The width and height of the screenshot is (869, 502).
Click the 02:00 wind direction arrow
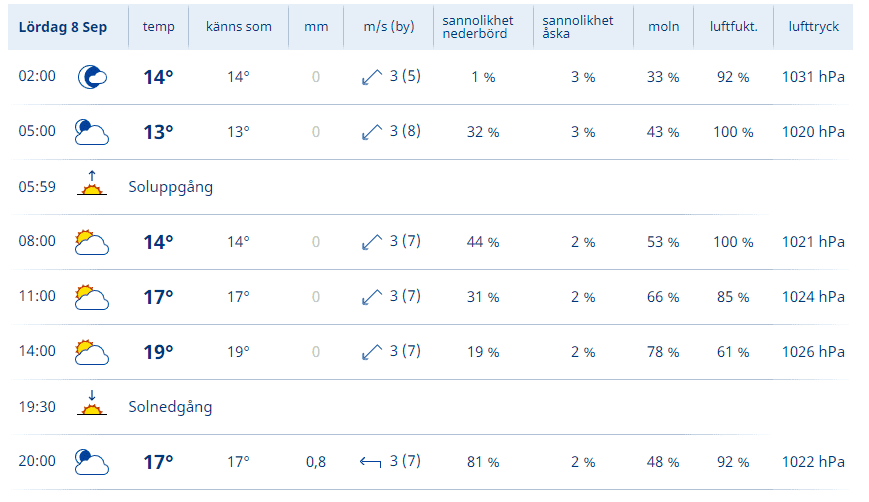tap(372, 77)
